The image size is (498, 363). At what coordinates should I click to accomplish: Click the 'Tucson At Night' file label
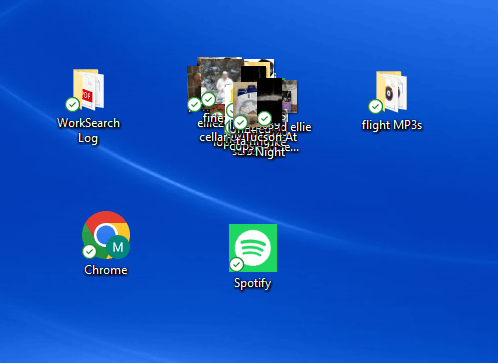(270, 144)
